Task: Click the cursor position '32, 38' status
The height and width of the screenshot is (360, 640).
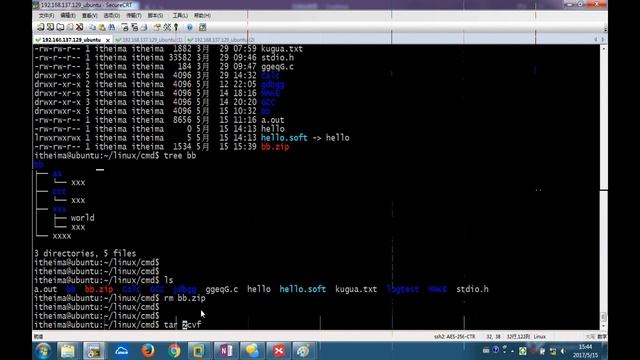Action: coord(493,337)
